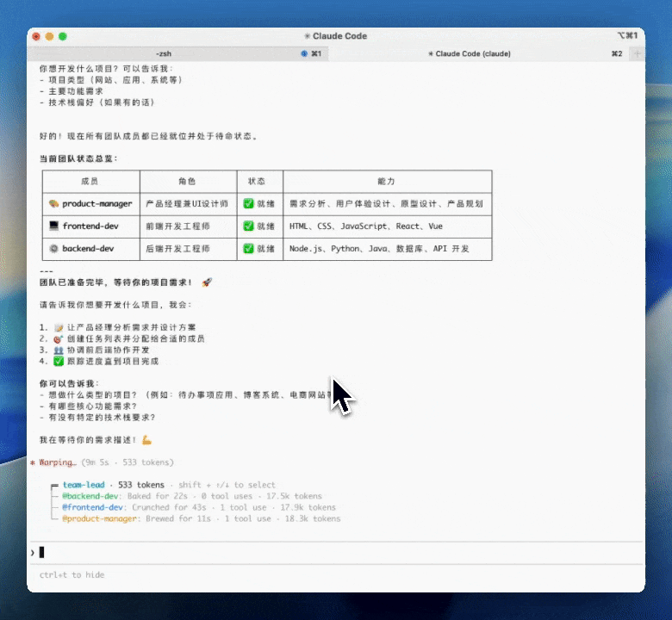Click the memo emoji in list item 1

click(x=59, y=328)
